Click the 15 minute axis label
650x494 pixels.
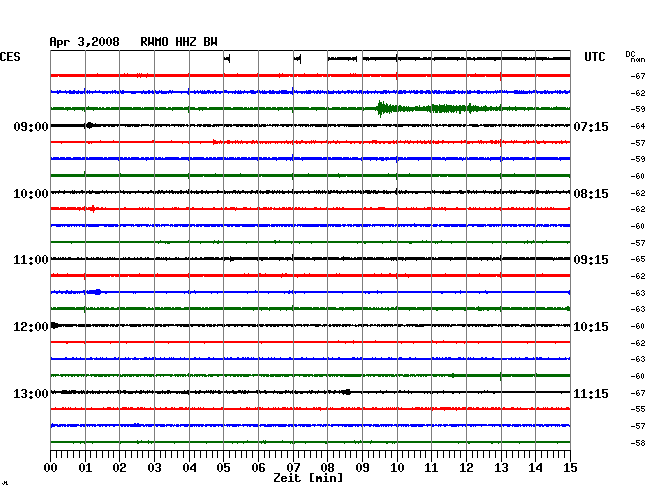pos(570,467)
